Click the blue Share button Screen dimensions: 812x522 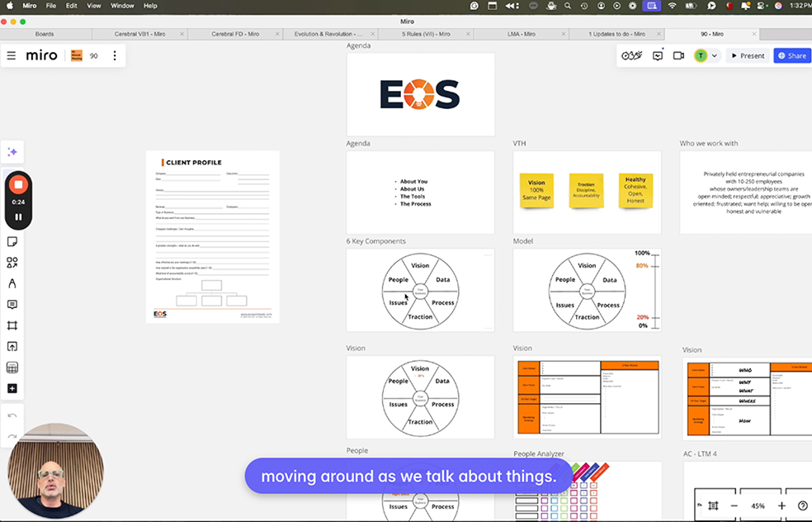point(792,55)
